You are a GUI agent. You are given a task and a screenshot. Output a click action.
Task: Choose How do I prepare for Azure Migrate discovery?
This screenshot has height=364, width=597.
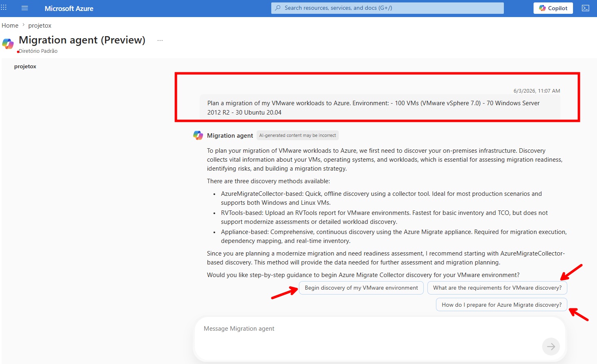[x=501, y=305]
